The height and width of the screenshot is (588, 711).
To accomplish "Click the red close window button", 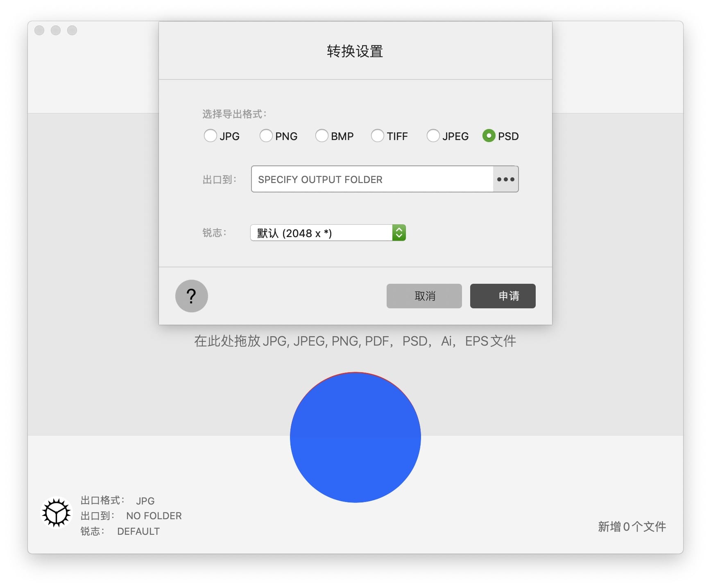I will 39,30.
